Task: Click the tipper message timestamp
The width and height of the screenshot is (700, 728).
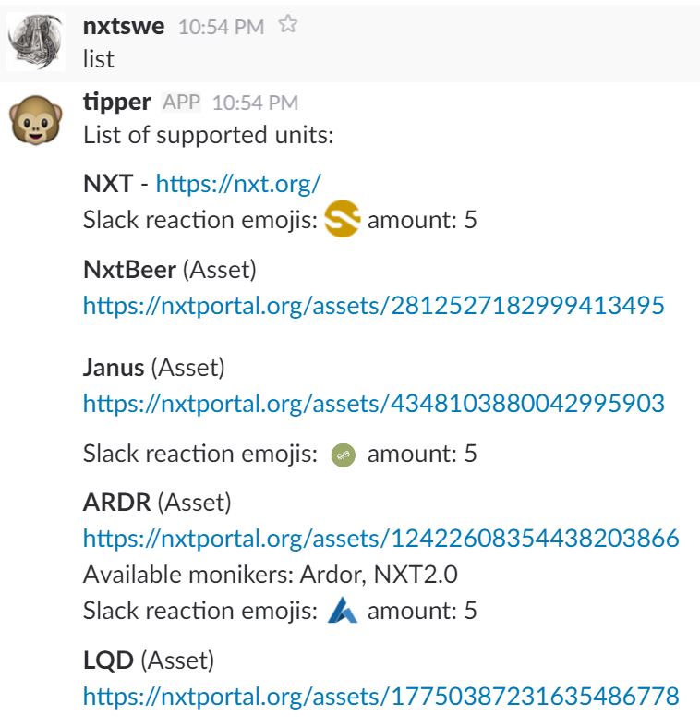Action: coord(255,103)
